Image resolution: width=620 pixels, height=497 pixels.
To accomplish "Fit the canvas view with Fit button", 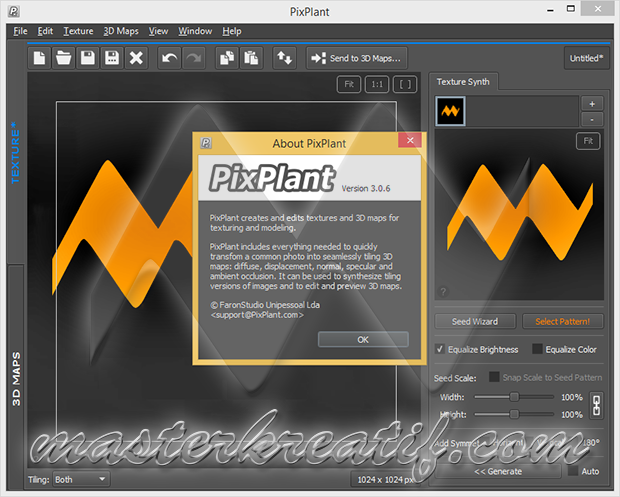I will (x=349, y=84).
